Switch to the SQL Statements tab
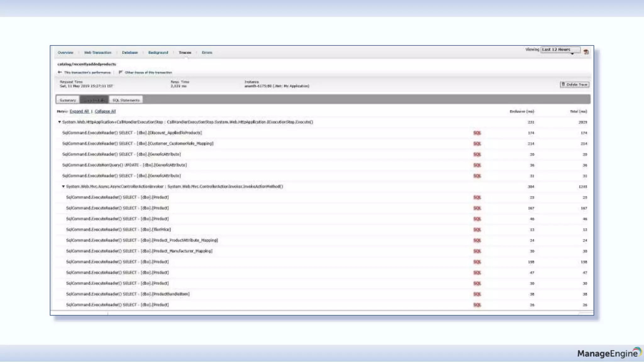The image size is (644, 362). pos(126,100)
